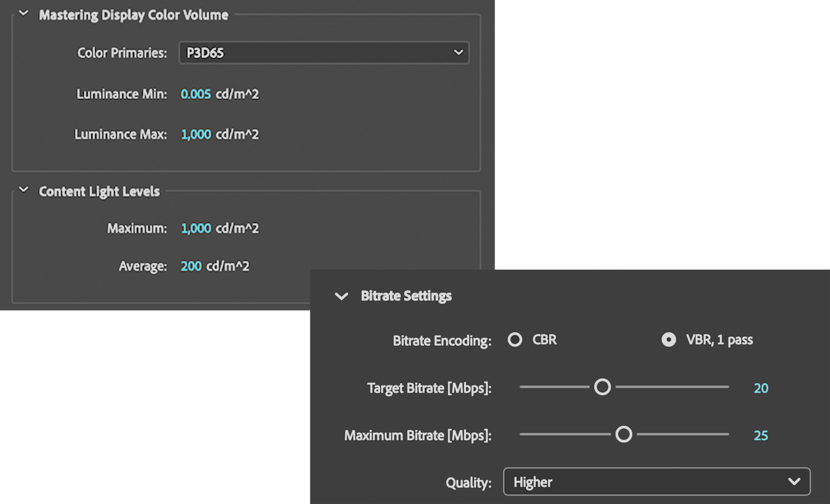The width and height of the screenshot is (830, 504).
Task: Click the Target Bitrate slider handle
Action: tap(602, 387)
